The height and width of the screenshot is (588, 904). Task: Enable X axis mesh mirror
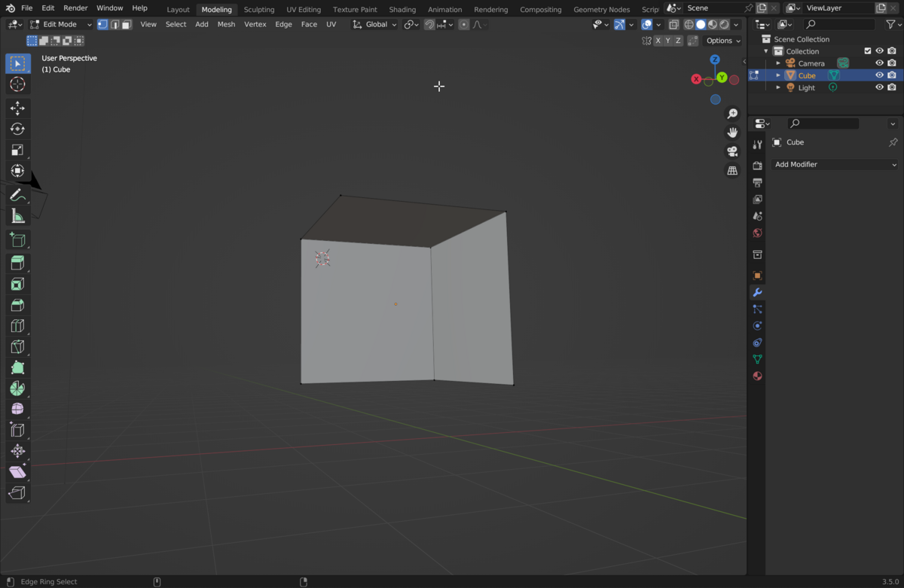658,41
